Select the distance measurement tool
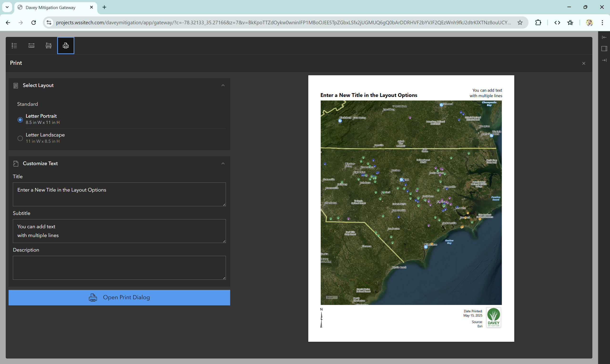The width and height of the screenshot is (610, 364). [31, 46]
